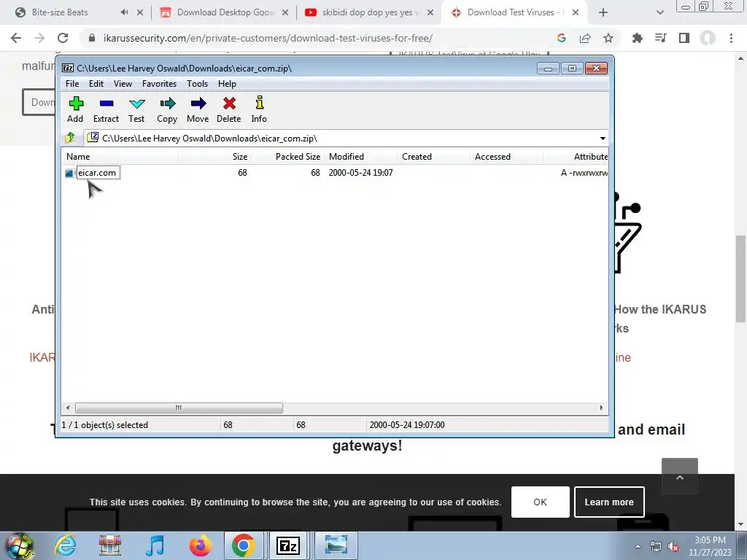This screenshot has height=560, width=747.
Task: Sort by the Created column header
Action: coord(433,157)
